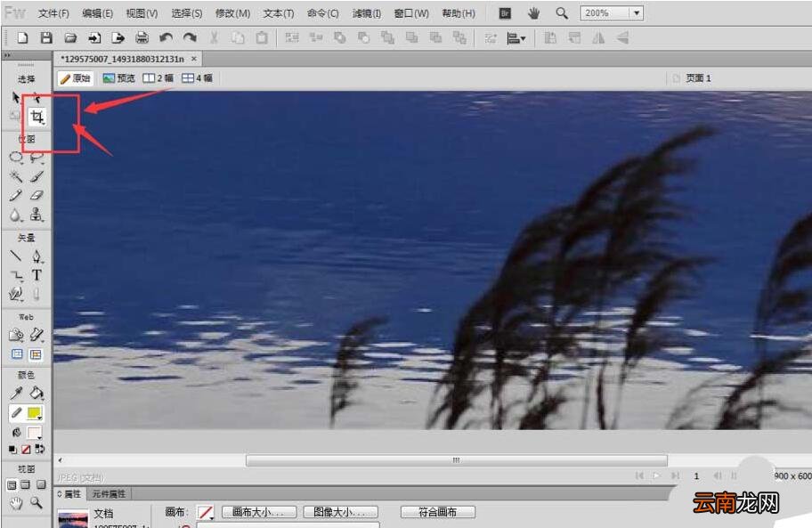This screenshot has height=528, width=812.
Task: Select the Paint Bucket tool
Action: point(37,393)
